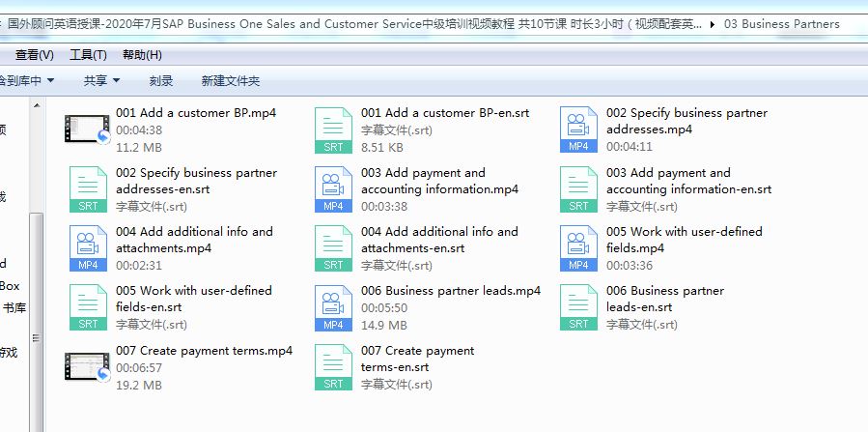Click file name 002 Specify business partner addresses-en.srt
Screen dimensions: 868x432
[197, 181]
